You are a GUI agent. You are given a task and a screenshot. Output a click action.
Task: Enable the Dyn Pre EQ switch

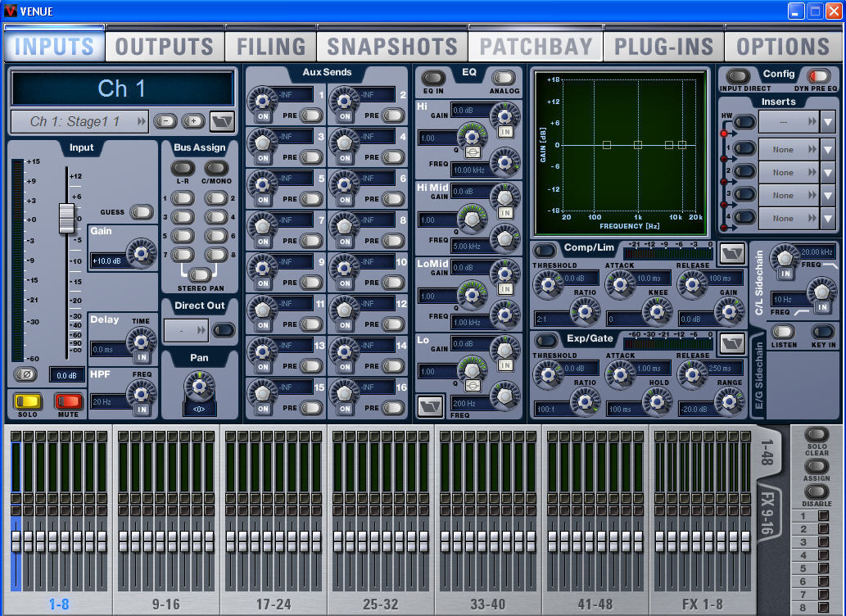click(x=817, y=76)
